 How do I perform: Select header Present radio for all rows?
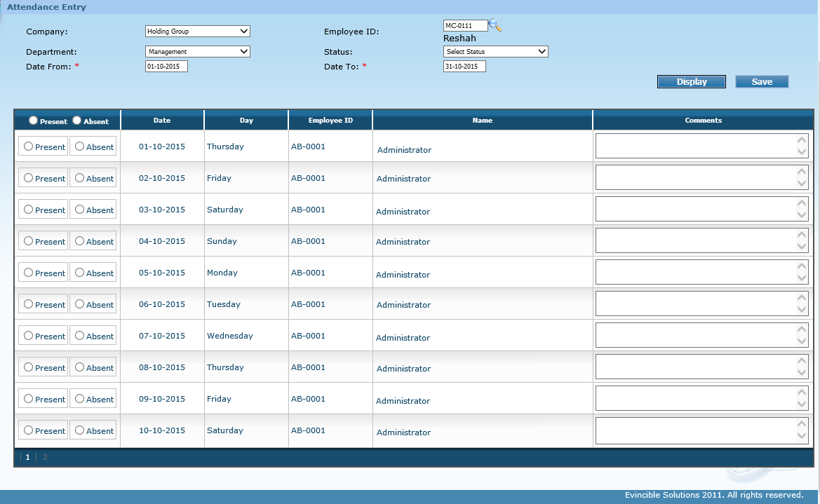pos(33,121)
